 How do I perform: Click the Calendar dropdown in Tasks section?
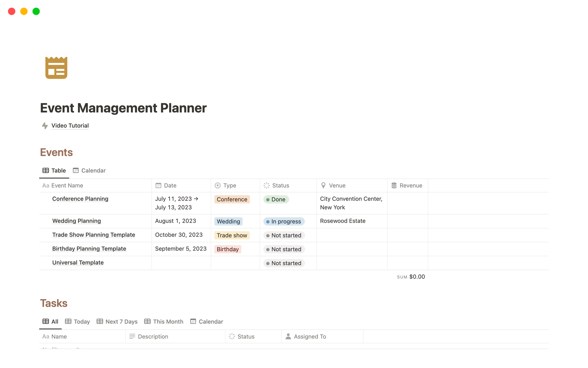(x=207, y=322)
